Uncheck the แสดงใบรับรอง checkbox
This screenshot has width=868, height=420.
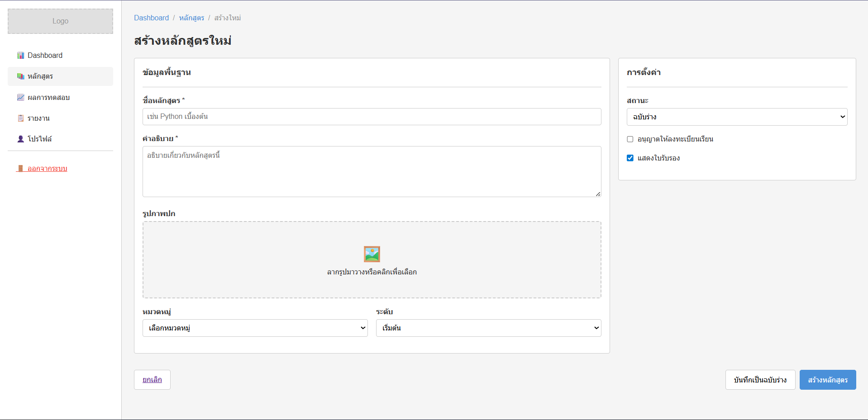point(630,158)
